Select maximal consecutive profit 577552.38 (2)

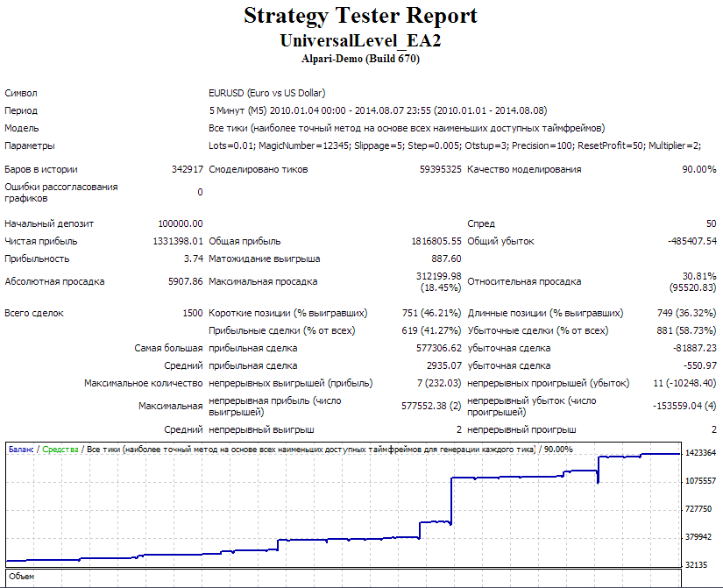pos(431,406)
